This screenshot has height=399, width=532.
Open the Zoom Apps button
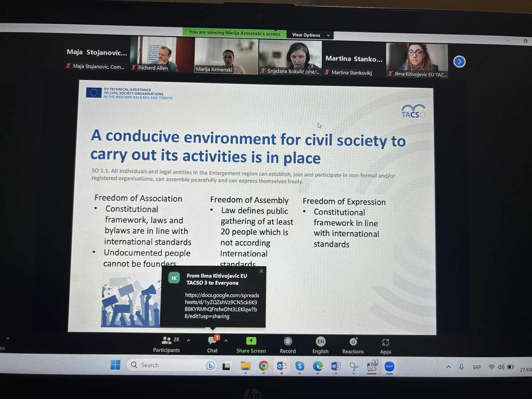click(385, 347)
